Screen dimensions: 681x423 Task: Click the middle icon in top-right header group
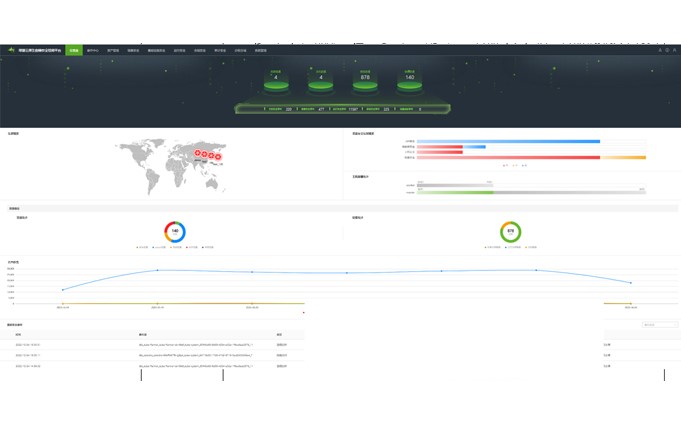pos(667,50)
